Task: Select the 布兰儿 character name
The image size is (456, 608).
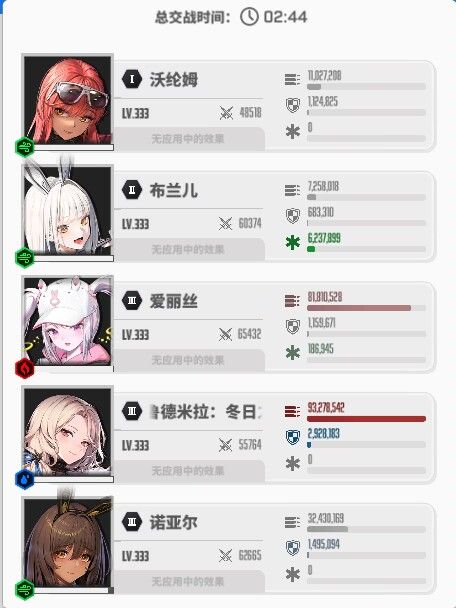Action: [x=174, y=190]
